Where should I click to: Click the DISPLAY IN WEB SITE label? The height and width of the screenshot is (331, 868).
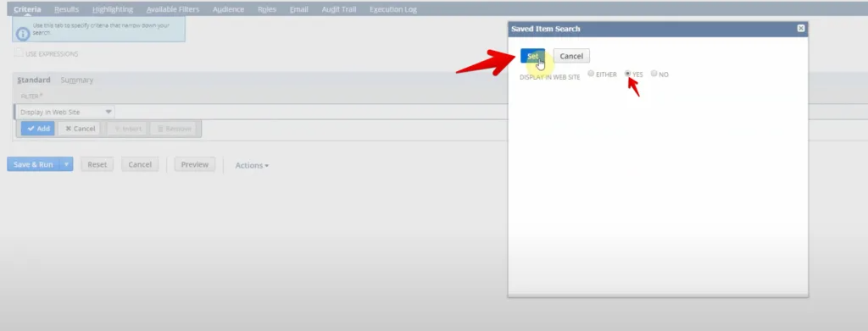tap(549, 77)
